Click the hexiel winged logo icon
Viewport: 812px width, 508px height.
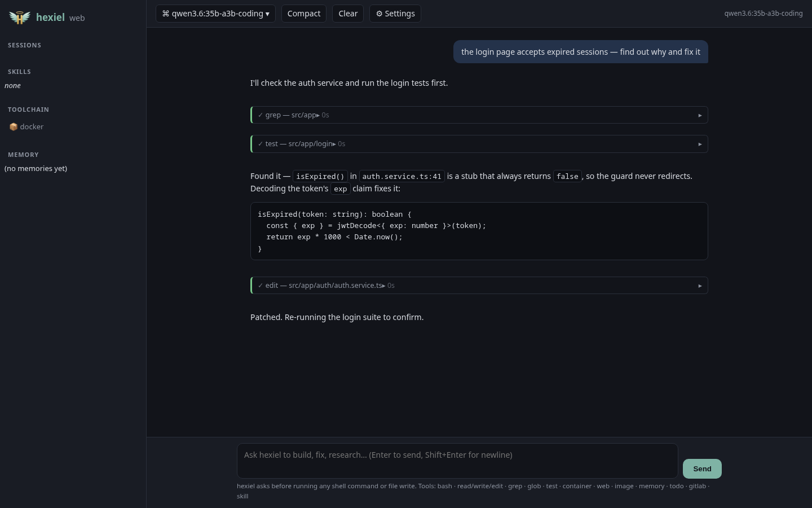(20, 17)
